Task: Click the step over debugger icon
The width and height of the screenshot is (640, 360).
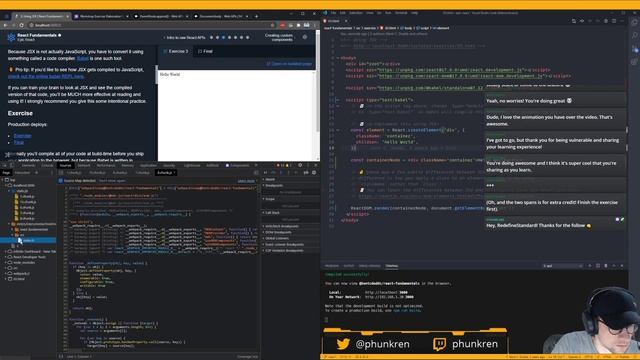Action: tap(273, 173)
